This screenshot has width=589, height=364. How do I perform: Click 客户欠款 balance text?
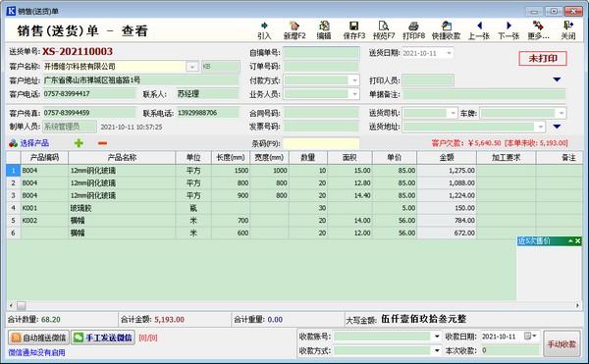point(500,143)
